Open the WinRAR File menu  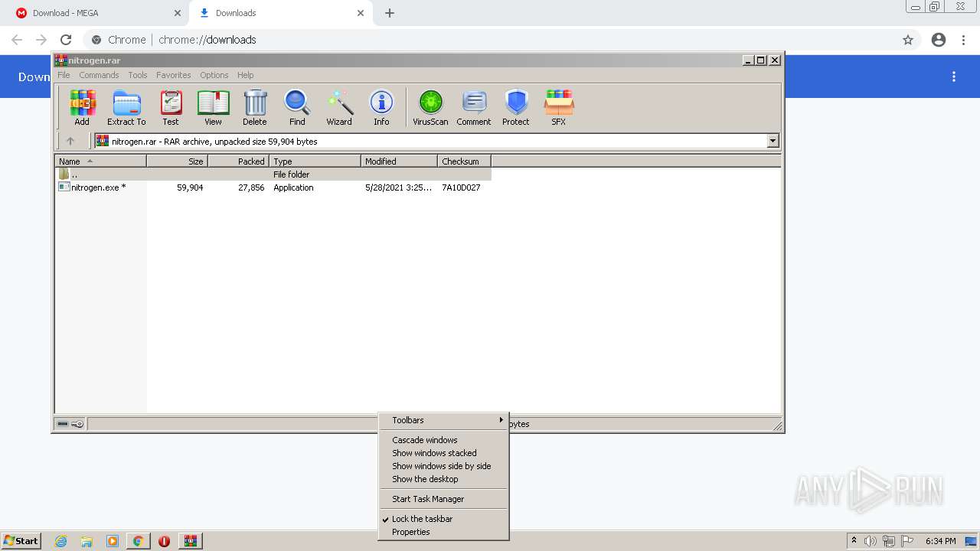(64, 75)
